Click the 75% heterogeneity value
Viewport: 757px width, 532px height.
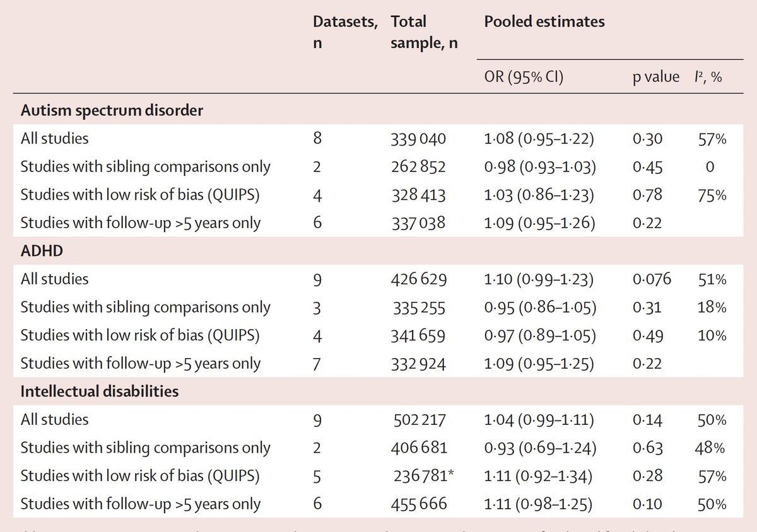(x=712, y=195)
